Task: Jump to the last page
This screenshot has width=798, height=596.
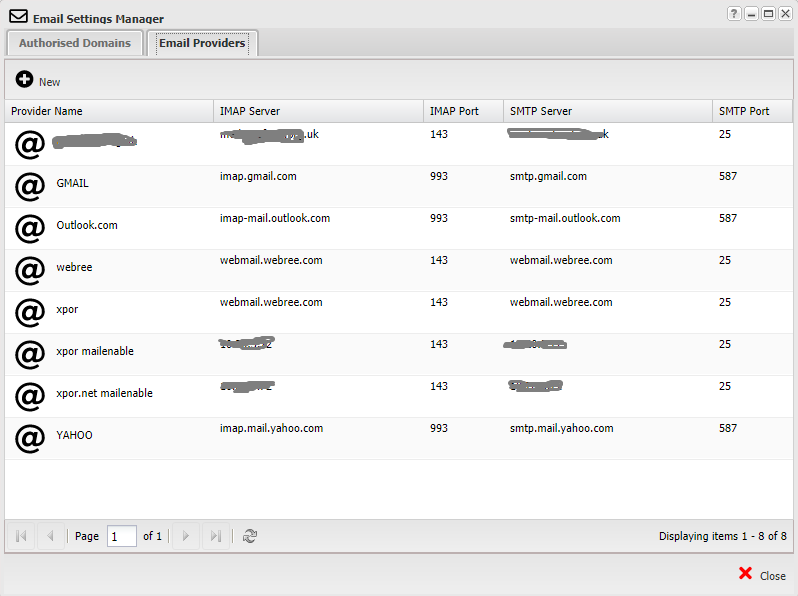Action: coord(216,536)
